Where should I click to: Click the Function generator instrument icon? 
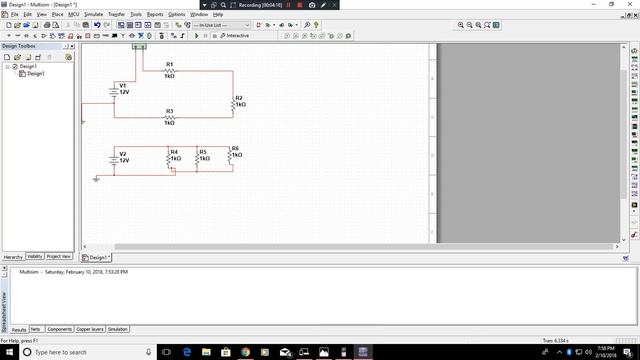[x=634, y=59]
